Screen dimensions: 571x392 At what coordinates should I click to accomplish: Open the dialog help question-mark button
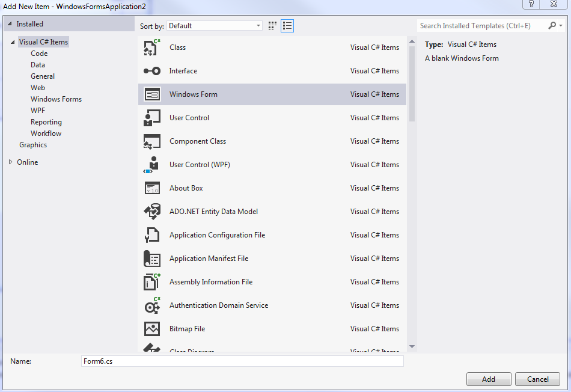coord(531,4)
